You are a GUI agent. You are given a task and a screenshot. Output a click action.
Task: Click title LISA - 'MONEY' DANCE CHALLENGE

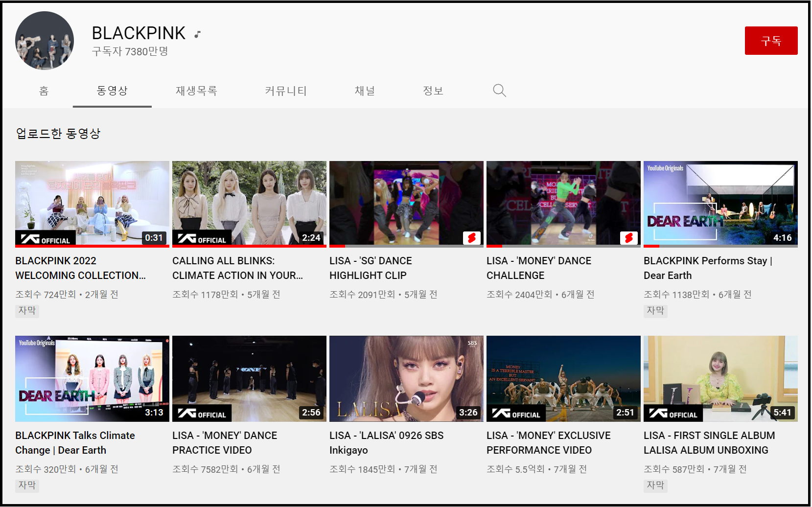(539, 268)
